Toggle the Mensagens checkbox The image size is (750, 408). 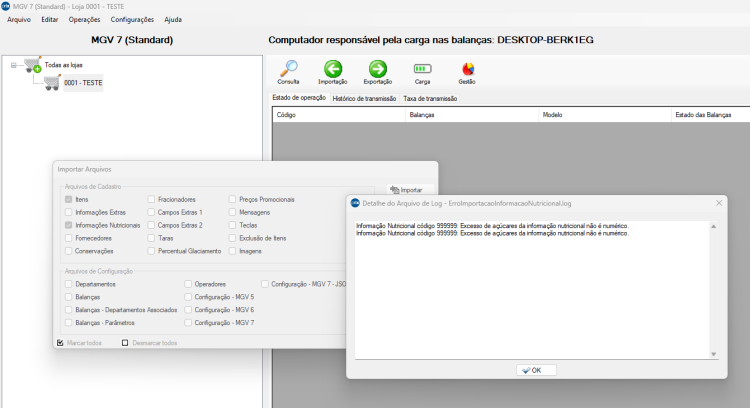(232, 212)
